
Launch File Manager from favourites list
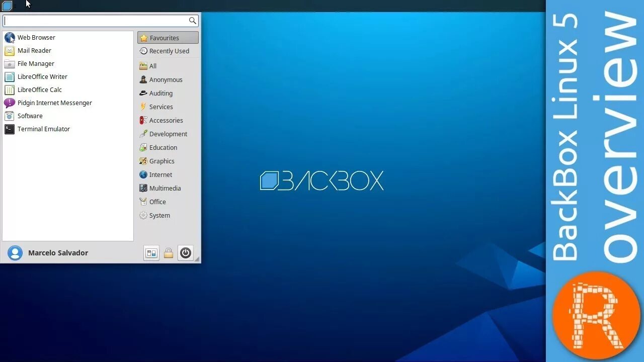(68, 64)
